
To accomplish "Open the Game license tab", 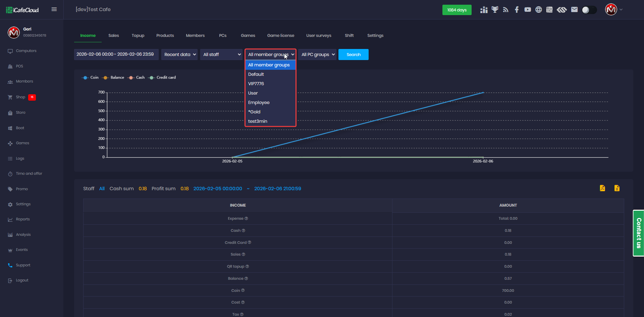I will pos(280,36).
